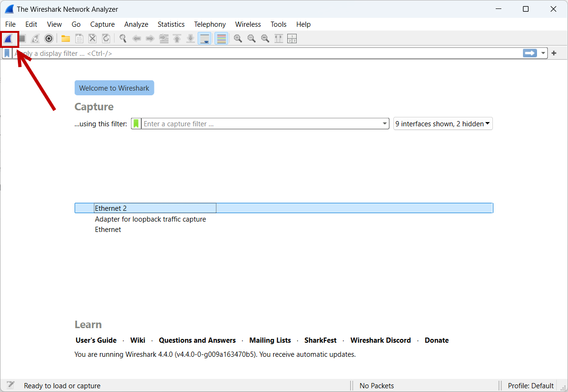
Task: Toggle auto-scroll during live capture
Action: (x=204, y=38)
